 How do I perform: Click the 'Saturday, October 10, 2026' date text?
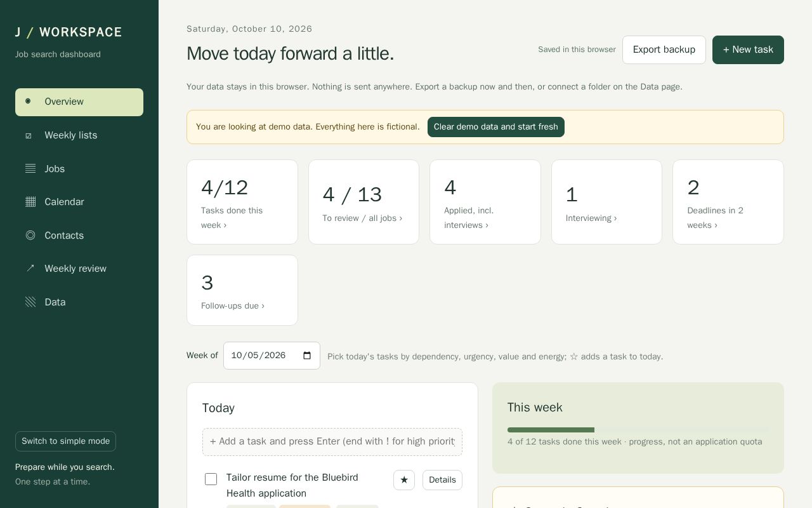point(249,29)
